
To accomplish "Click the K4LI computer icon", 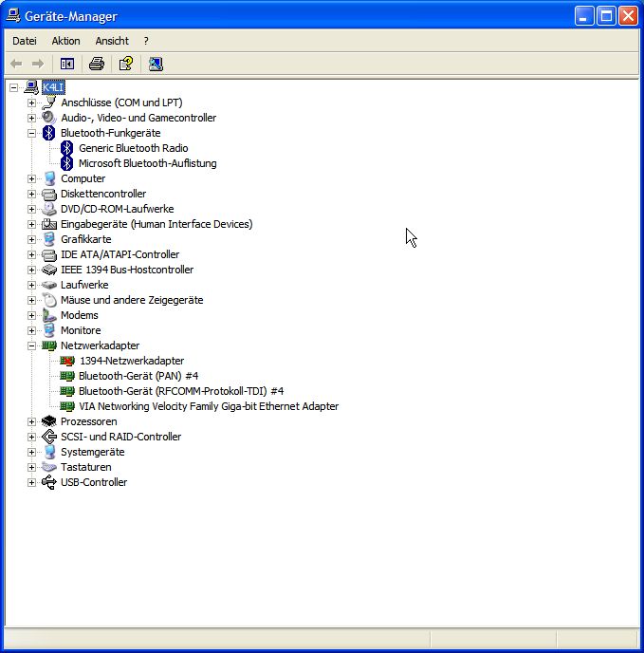I will 31,87.
